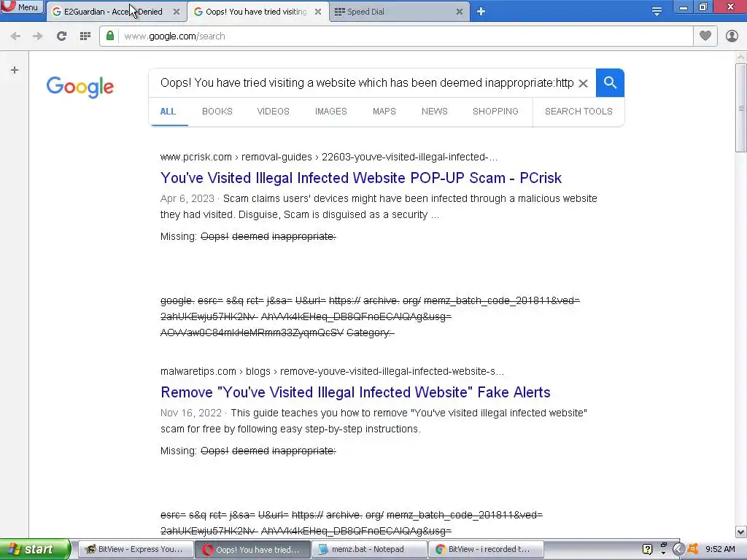Open the Opera Menu button
Image resolution: width=747 pixels, height=560 pixels.
[22, 7]
